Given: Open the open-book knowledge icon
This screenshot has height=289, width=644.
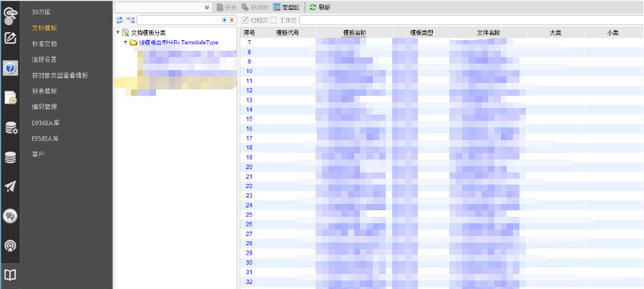Looking at the screenshot, I should click(x=10, y=275).
